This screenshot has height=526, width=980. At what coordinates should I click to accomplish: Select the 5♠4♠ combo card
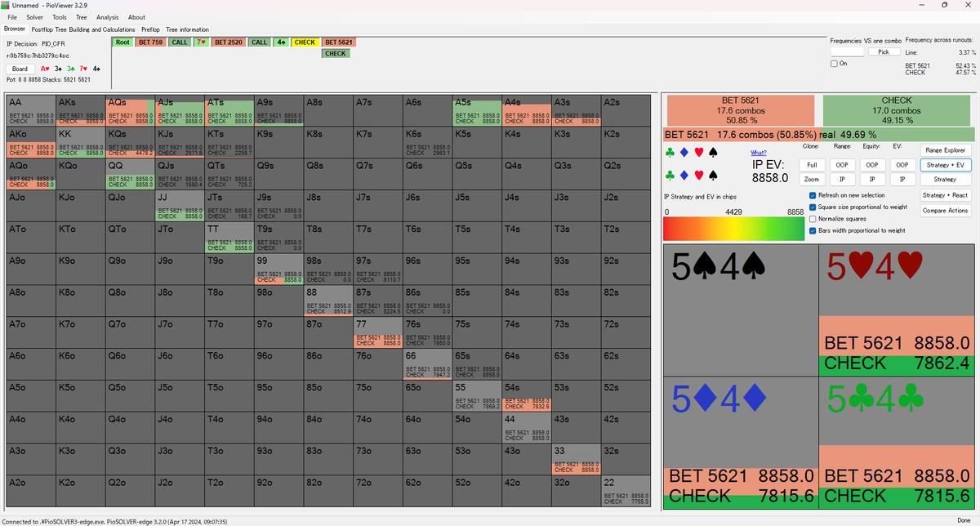pos(742,310)
